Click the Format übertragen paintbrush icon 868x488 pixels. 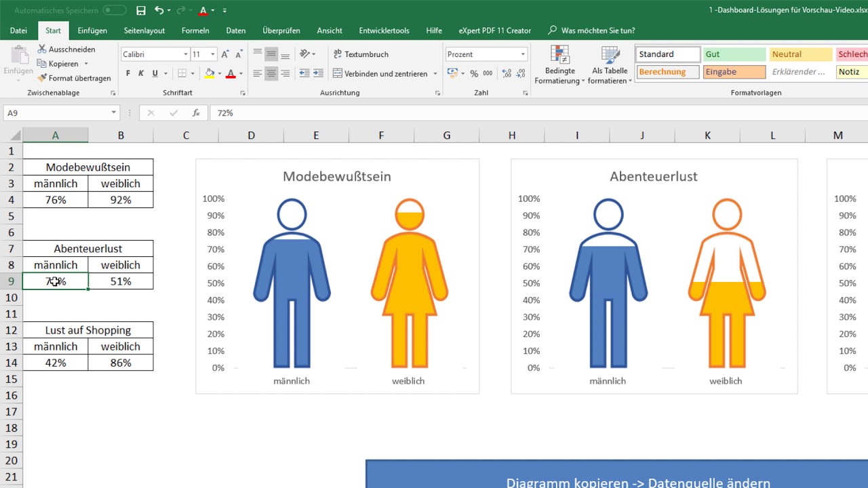click(x=42, y=78)
